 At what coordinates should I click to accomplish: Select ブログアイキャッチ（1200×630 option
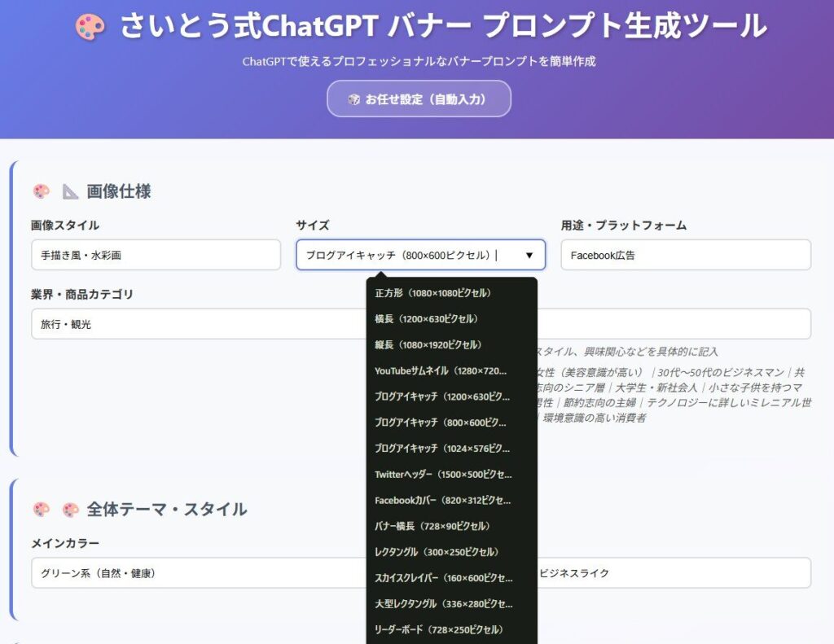pos(451,396)
